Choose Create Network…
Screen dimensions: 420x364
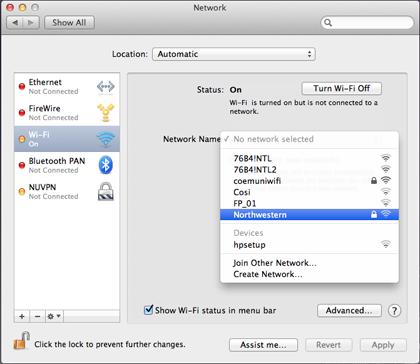point(309,274)
